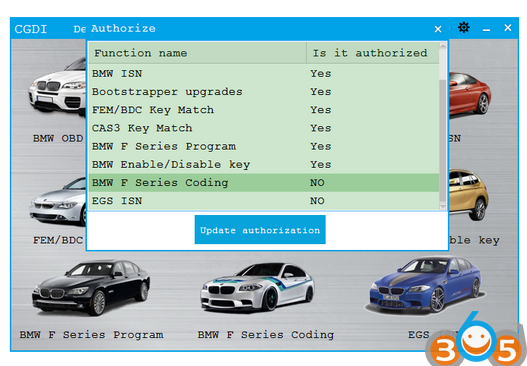Open the settings gear icon

pyautogui.click(x=464, y=28)
